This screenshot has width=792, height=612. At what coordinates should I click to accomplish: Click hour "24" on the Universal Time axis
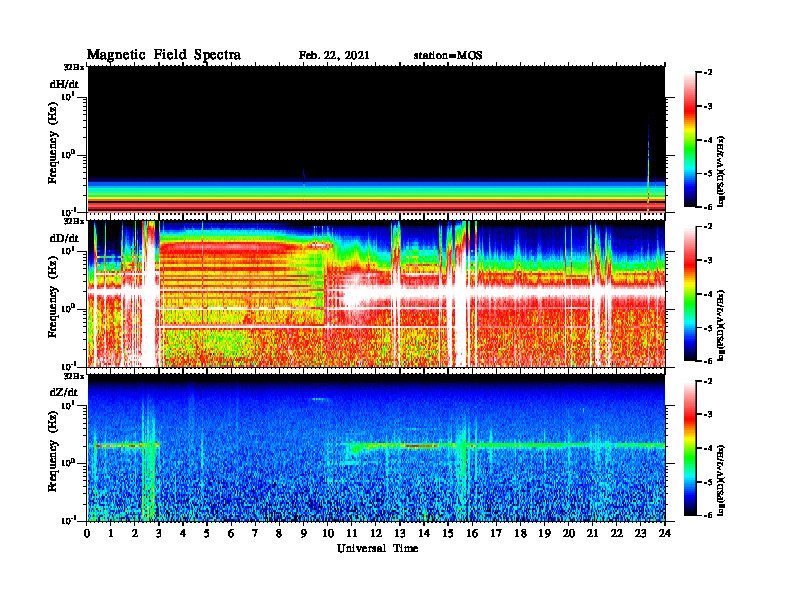[x=665, y=534]
